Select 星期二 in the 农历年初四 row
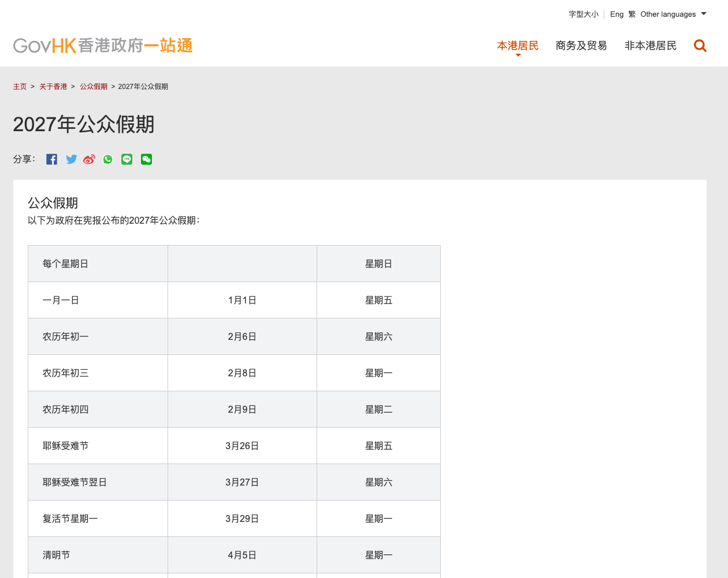 pyautogui.click(x=378, y=409)
